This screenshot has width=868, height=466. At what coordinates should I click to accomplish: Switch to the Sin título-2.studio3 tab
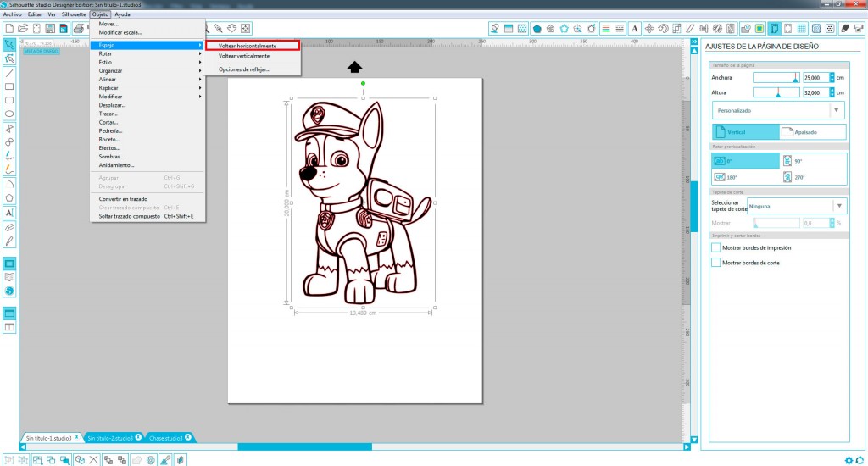[x=114, y=438]
